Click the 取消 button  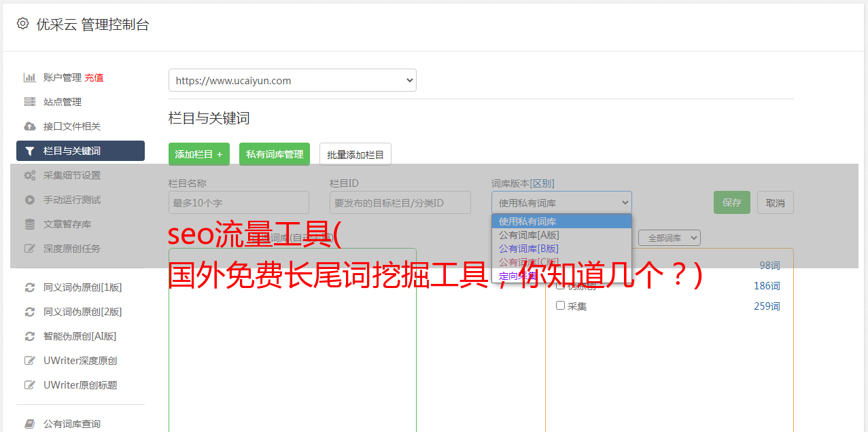coord(776,202)
